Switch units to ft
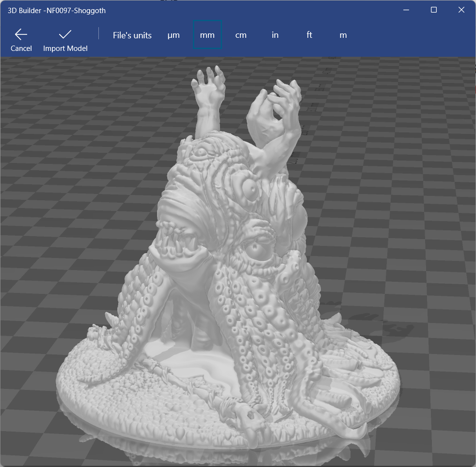Screen dimensions: 476x467 click(309, 35)
